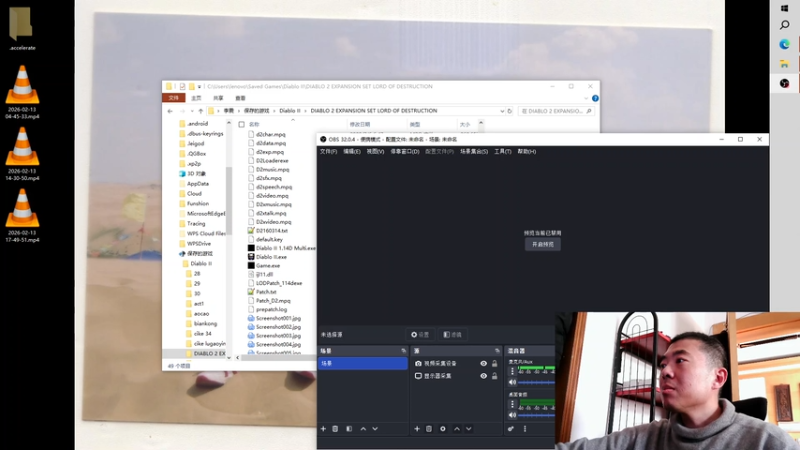This screenshot has width=800, height=450.
Task: Open OBS 场景集合(S) menu
Action: [x=474, y=152]
